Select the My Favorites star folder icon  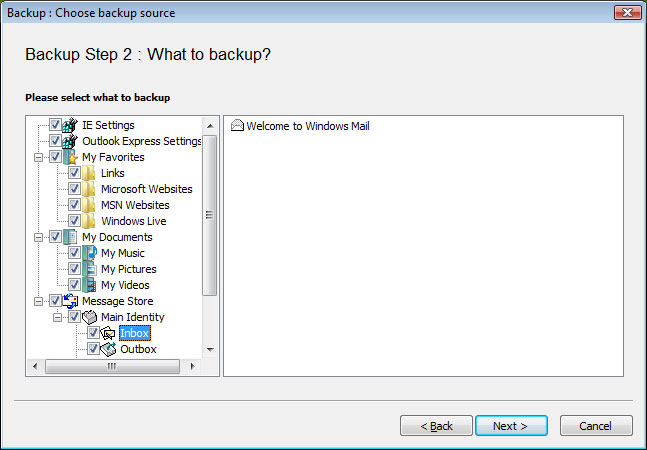pos(70,157)
